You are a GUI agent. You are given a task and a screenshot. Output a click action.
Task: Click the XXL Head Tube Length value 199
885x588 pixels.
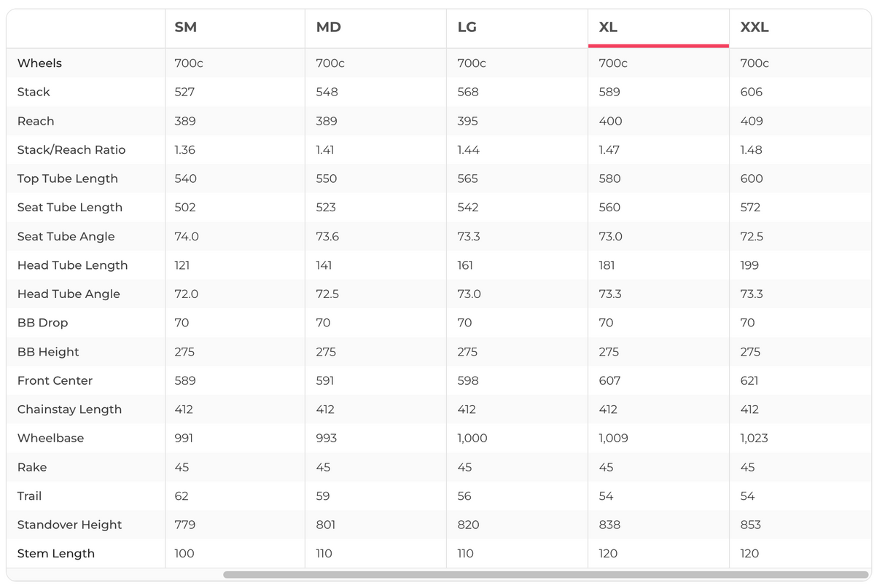[x=749, y=265]
